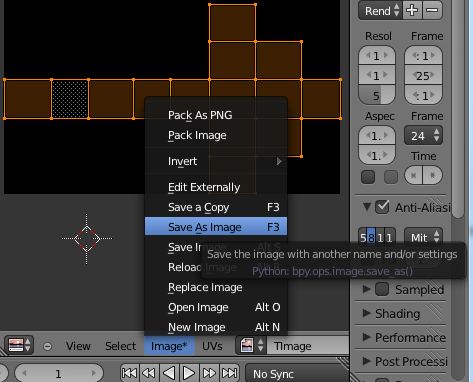This screenshot has height=382, width=473.
Task: Jump to the last frame icon
Action: click(230, 373)
